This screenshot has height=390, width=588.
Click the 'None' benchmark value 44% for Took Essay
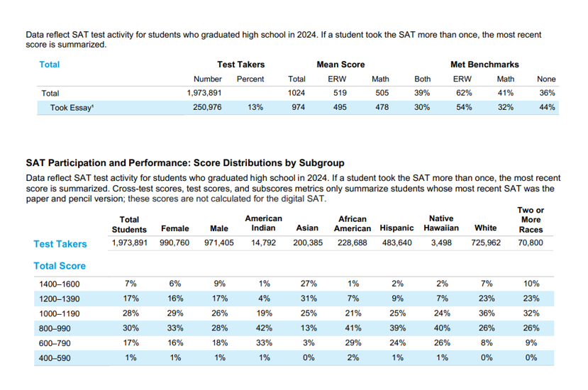pos(547,107)
